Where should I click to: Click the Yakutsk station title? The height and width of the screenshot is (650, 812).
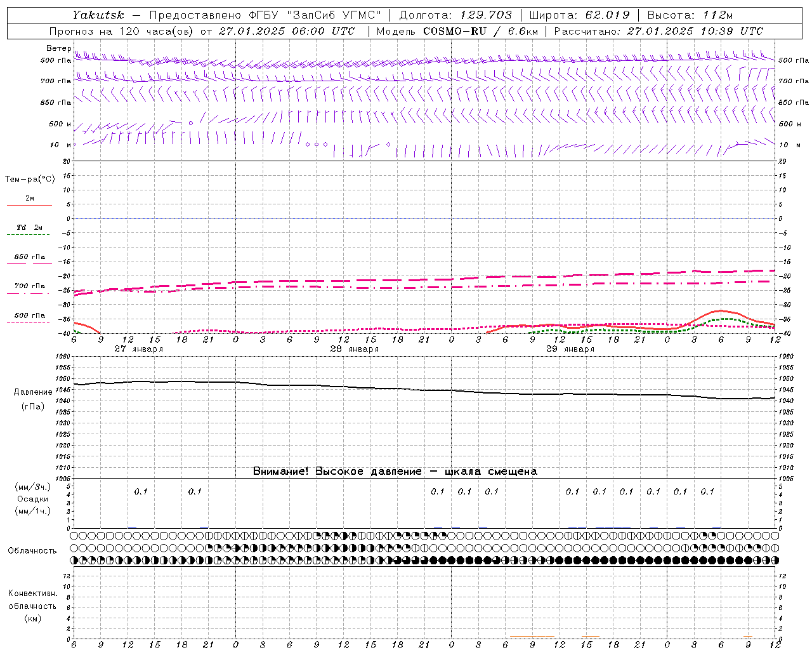click(98, 15)
